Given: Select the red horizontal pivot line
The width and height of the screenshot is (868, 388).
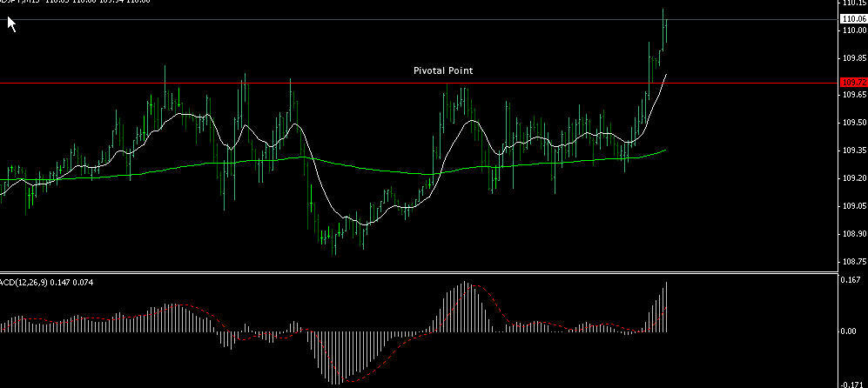Looking at the screenshot, I should click(x=420, y=83).
